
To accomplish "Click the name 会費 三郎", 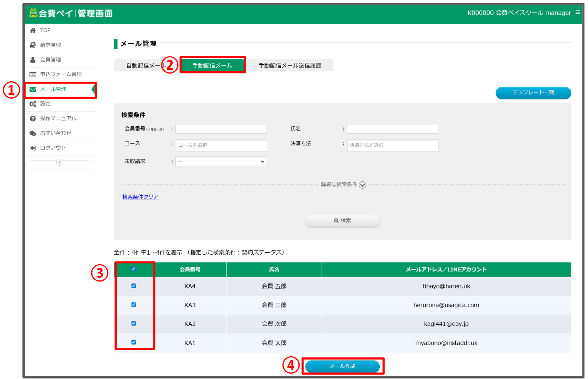I will pos(274,305).
